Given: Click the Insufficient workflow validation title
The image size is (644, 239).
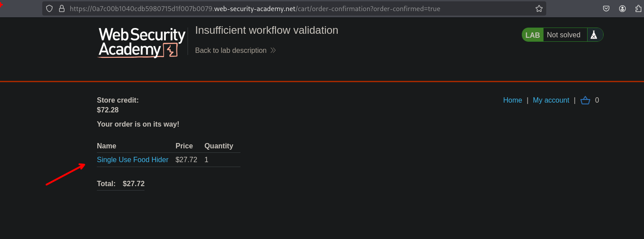Looking at the screenshot, I should tap(267, 30).
